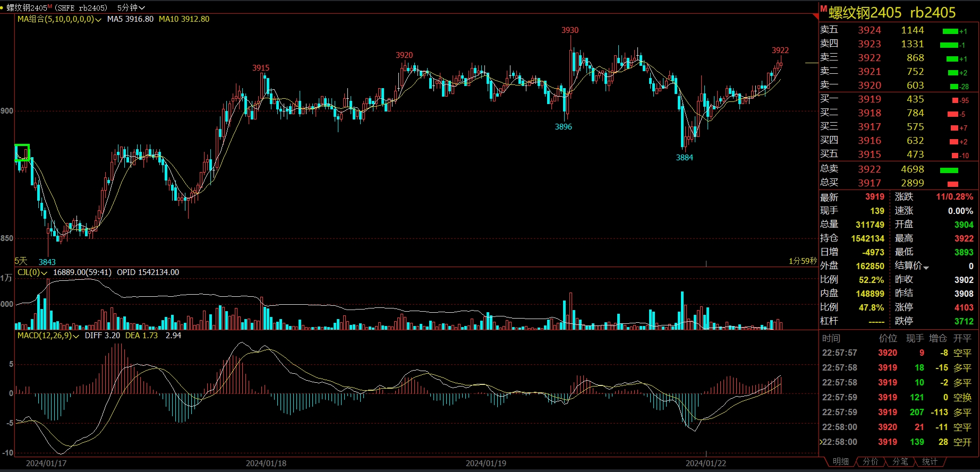Click the DIFF 3.20 value

[x=103, y=336]
